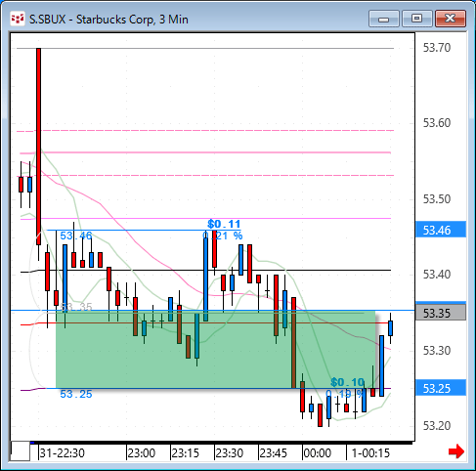Select the $0.11 measurement label
This screenshot has height=471, width=476.
point(224,224)
